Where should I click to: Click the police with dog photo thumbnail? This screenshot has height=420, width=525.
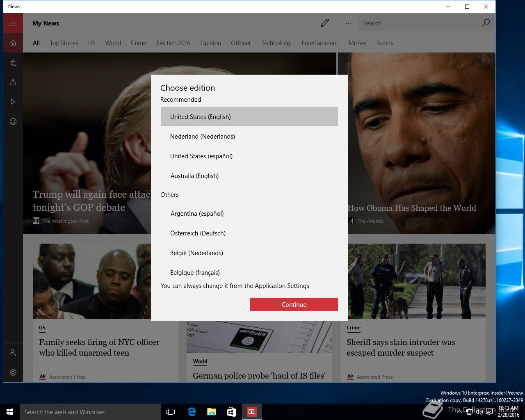[x=417, y=281]
